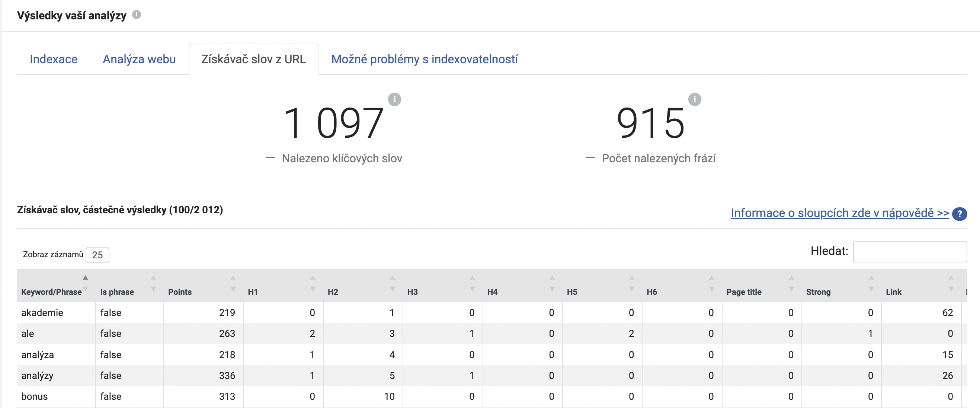
Task: Sort table by H3 column arrows
Action: (x=472, y=283)
